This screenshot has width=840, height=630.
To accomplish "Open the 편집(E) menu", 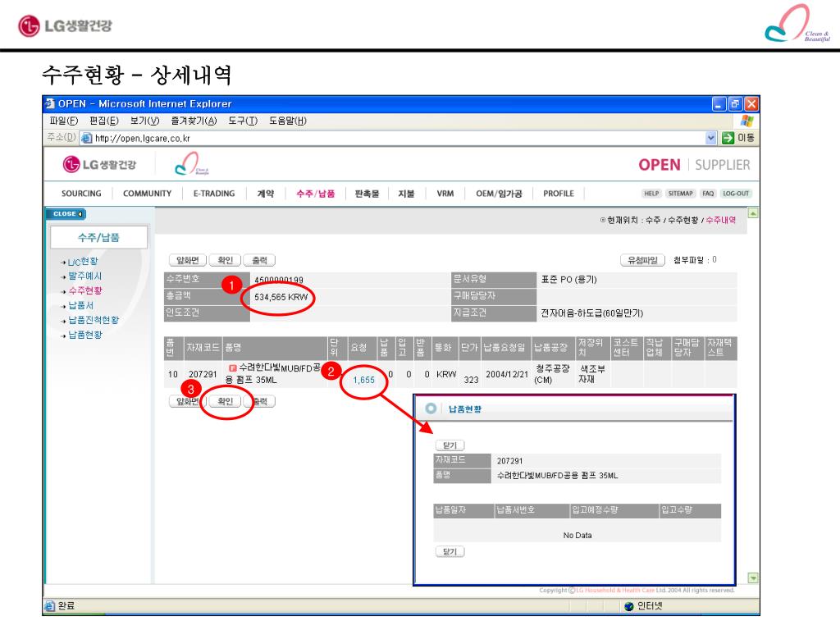I will 104,121.
